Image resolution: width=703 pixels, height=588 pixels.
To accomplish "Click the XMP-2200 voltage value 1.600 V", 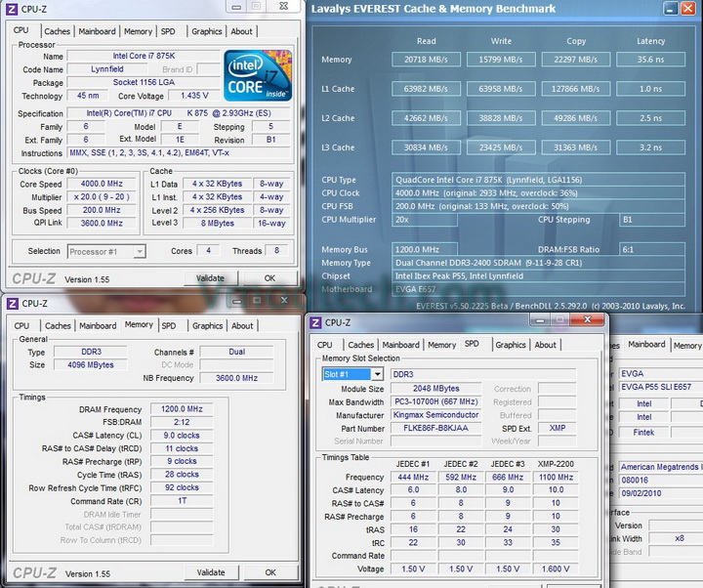I will point(556,568).
